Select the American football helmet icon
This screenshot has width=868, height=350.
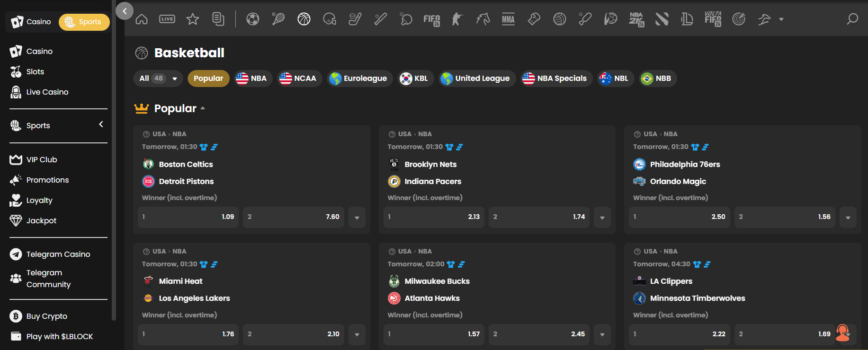(x=330, y=19)
